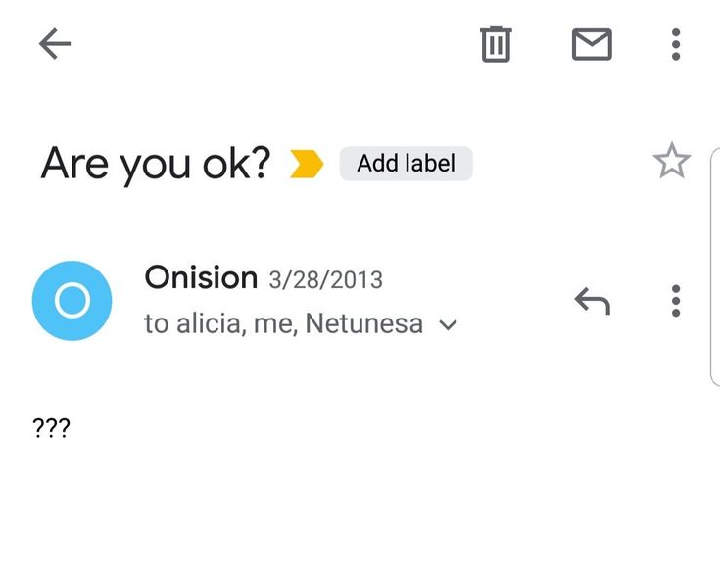Star the "Are you ok?" conversation

pos(671,162)
